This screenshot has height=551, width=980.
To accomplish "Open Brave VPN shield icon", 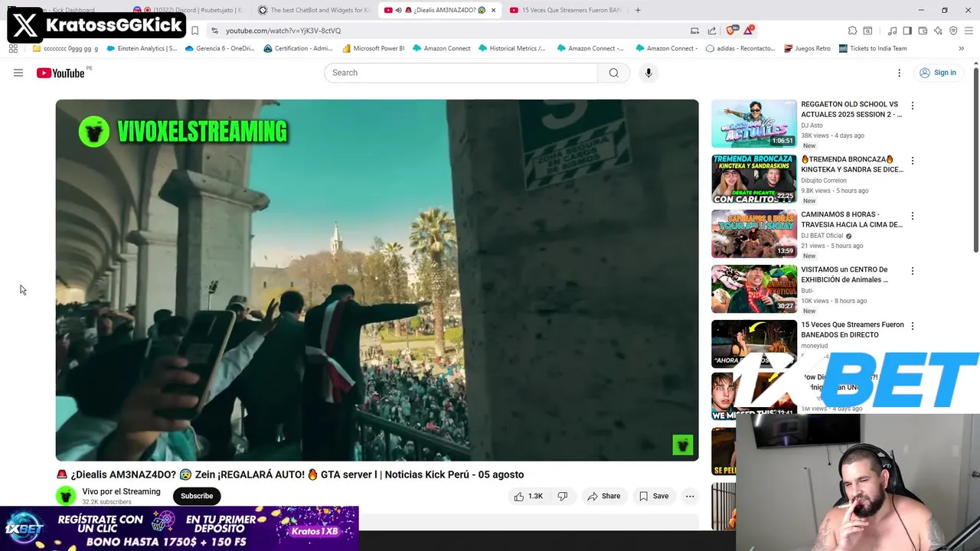I will click(x=953, y=31).
